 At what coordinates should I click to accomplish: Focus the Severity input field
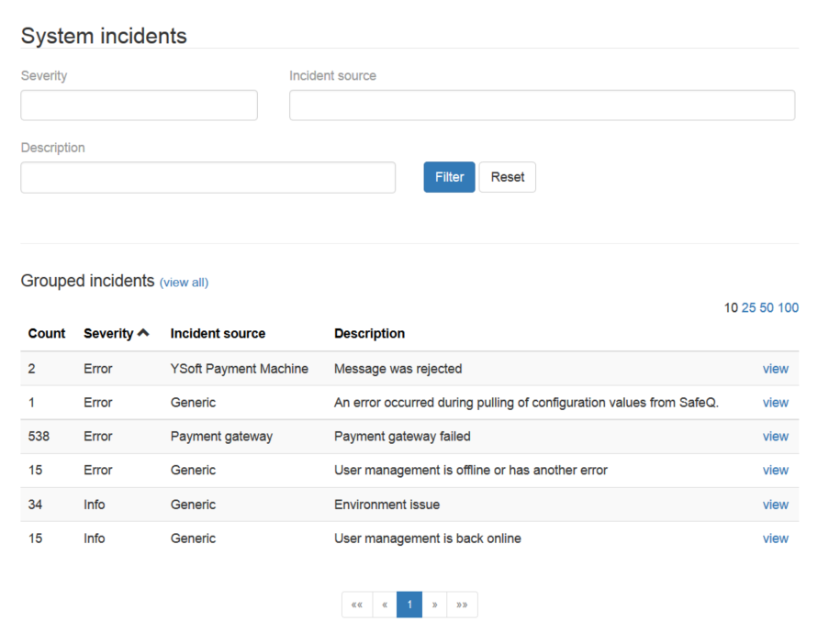tap(139, 105)
